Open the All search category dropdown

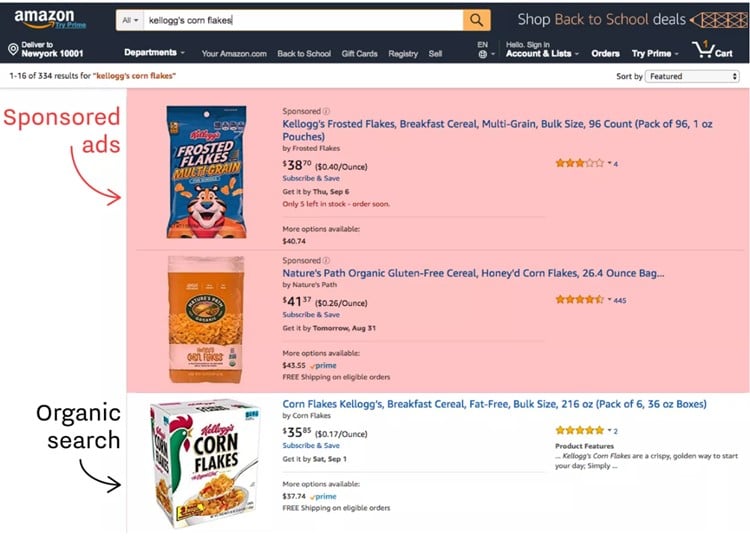[x=129, y=20]
